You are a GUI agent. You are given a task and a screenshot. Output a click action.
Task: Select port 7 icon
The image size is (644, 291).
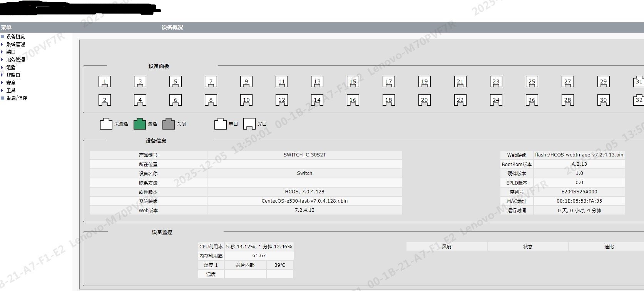click(211, 81)
